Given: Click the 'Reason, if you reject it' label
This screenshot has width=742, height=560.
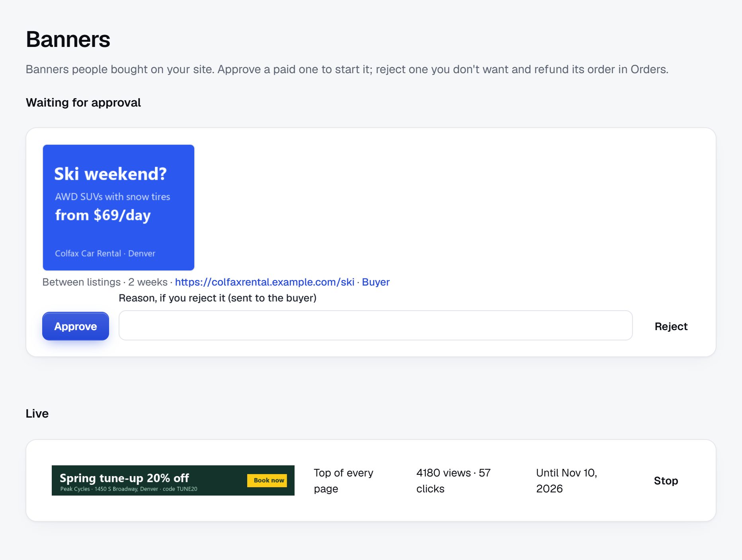Looking at the screenshot, I should (218, 298).
